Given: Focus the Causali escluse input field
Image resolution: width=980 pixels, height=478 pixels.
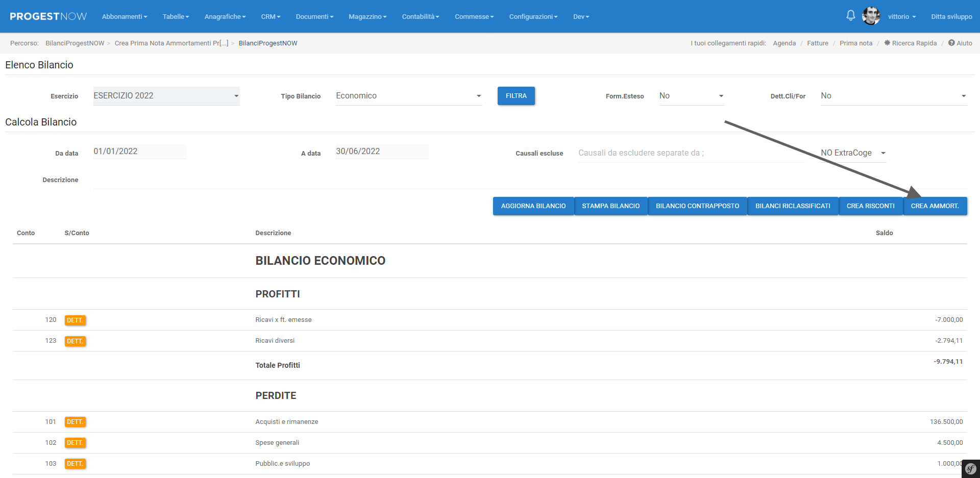Looking at the screenshot, I should point(691,153).
